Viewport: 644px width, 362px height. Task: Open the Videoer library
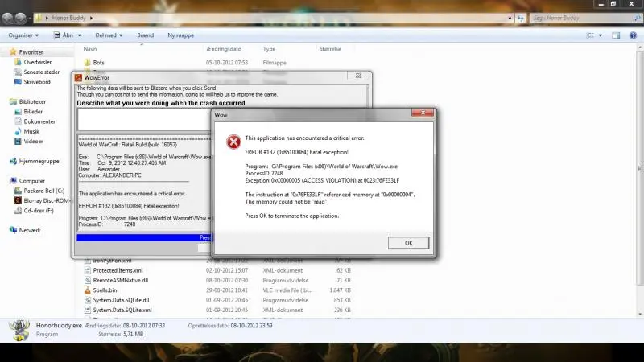[x=33, y=142]
